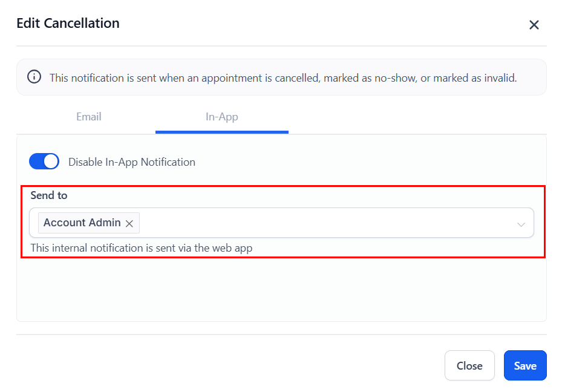Switch to the Email tab
The height and width of the screenshot is (392, 562).
click(x=88, y=117)
